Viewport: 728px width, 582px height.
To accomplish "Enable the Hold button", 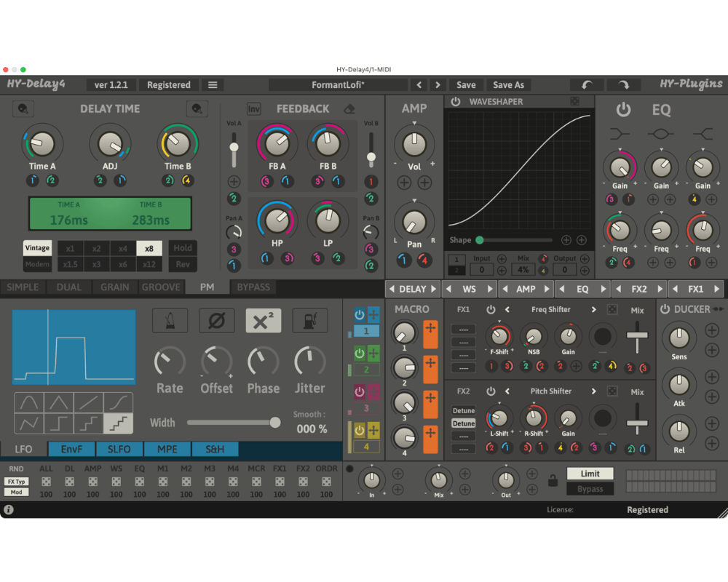I will click(183, 248).
